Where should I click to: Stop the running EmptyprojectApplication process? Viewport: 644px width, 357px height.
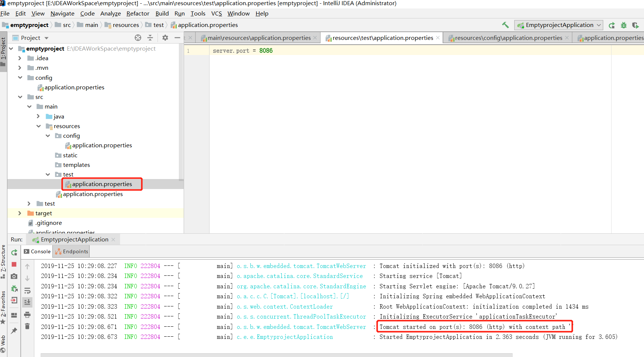pos(14,265)
